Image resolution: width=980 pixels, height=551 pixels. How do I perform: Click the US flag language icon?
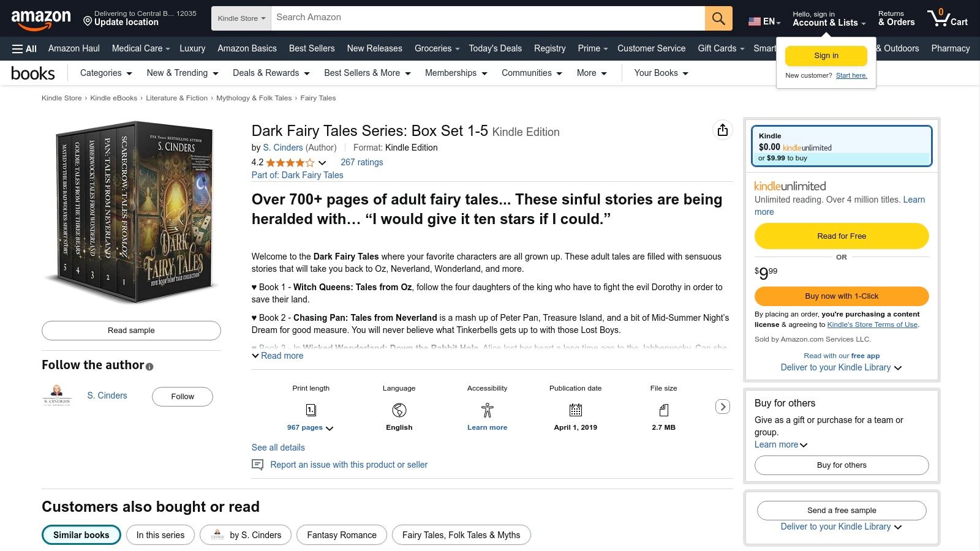point(755,21)
